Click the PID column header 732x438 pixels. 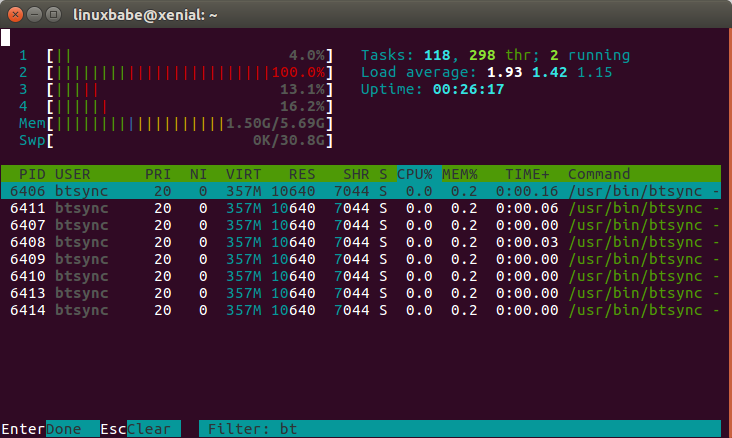click(x=31, y=174)
